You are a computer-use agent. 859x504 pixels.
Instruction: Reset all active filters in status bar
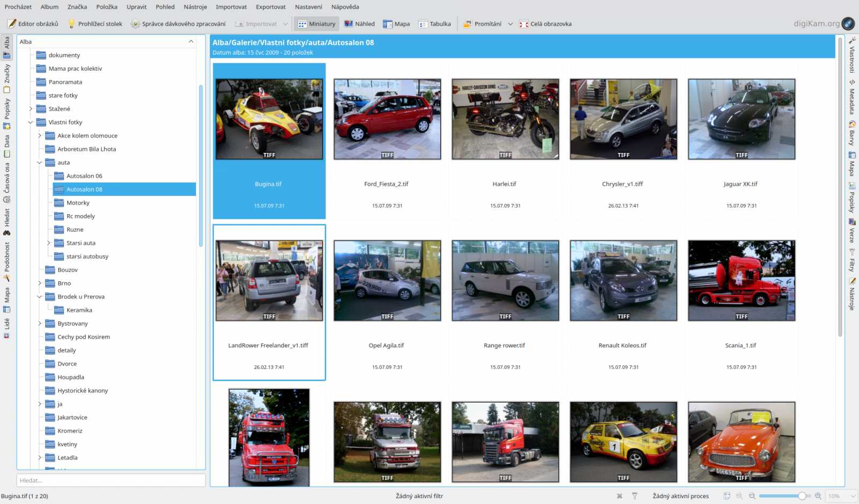pyautogui.click(x=620, y=496)
